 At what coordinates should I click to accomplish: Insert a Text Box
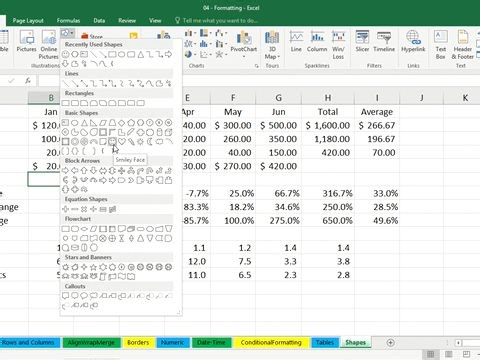440,45
